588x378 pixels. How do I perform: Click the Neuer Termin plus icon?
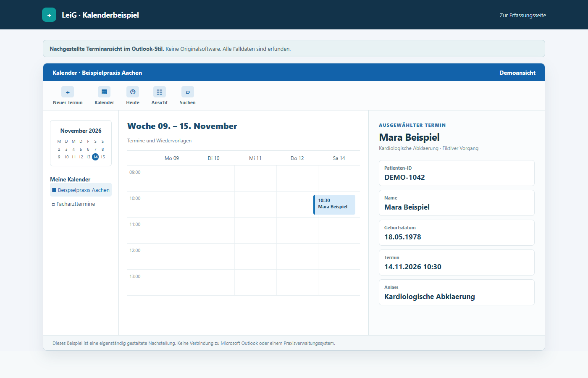pyautogui.click(x=68, y=92)
